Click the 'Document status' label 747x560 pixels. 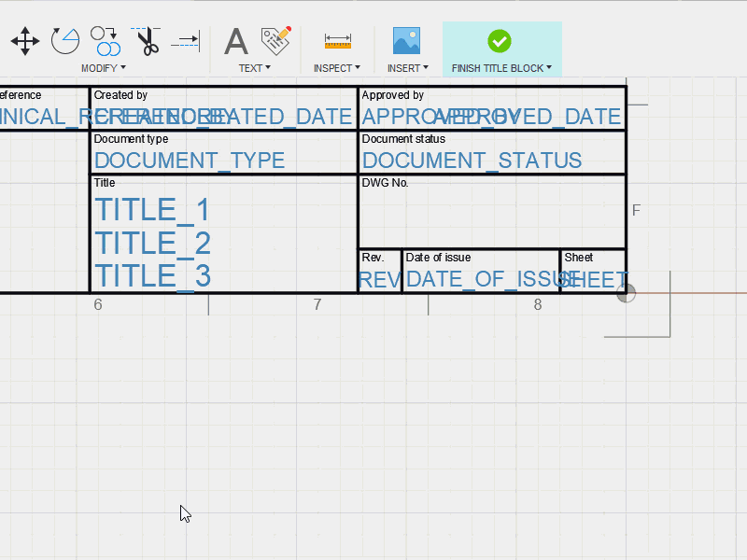403,138
